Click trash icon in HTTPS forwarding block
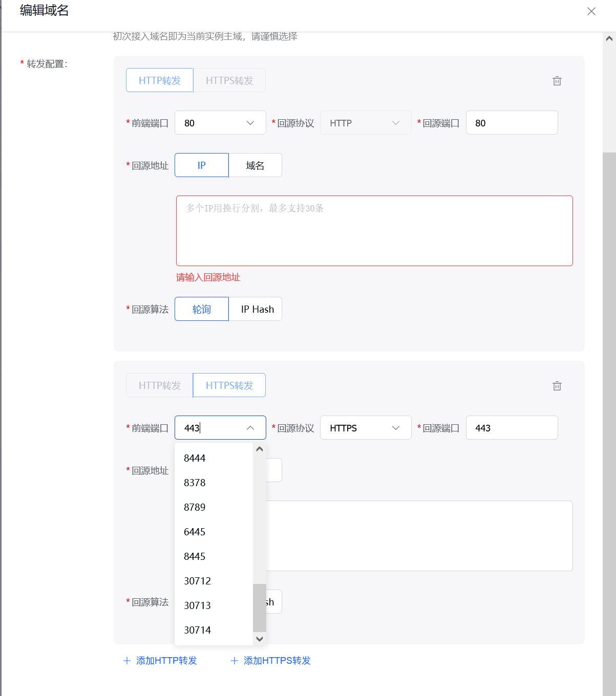Viewport: 616px width, 696px height. (557, 386)
